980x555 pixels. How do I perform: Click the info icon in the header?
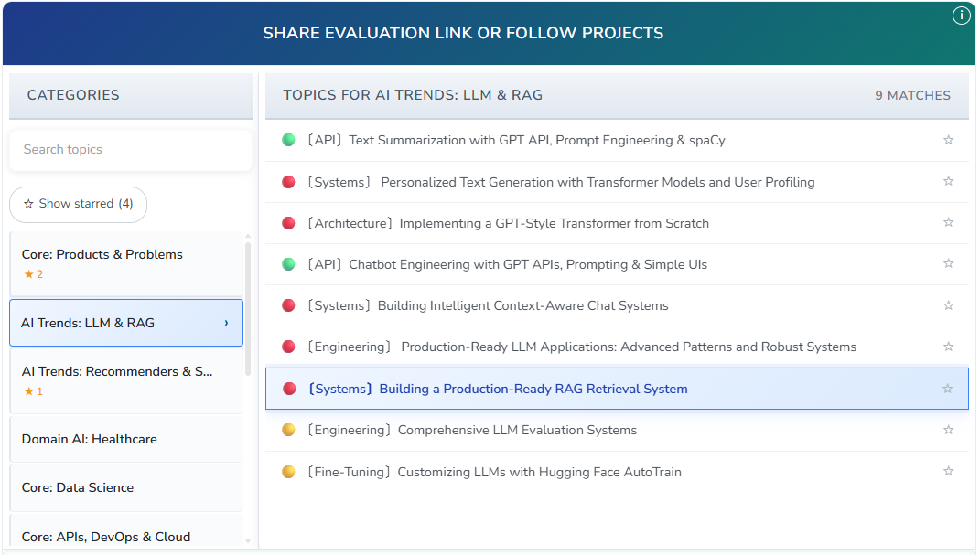961,16
